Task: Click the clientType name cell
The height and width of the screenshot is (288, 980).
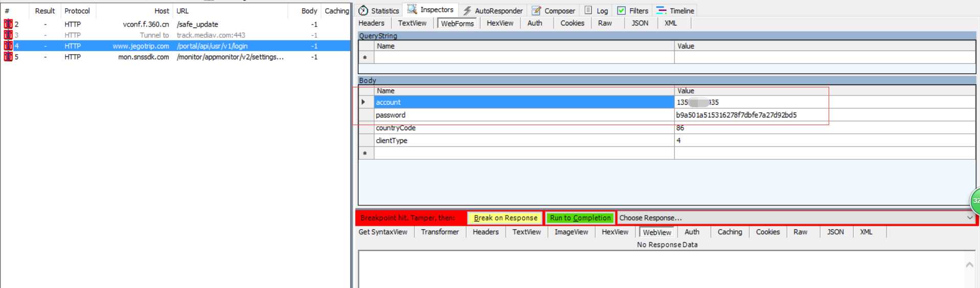Action: [524, 140]
